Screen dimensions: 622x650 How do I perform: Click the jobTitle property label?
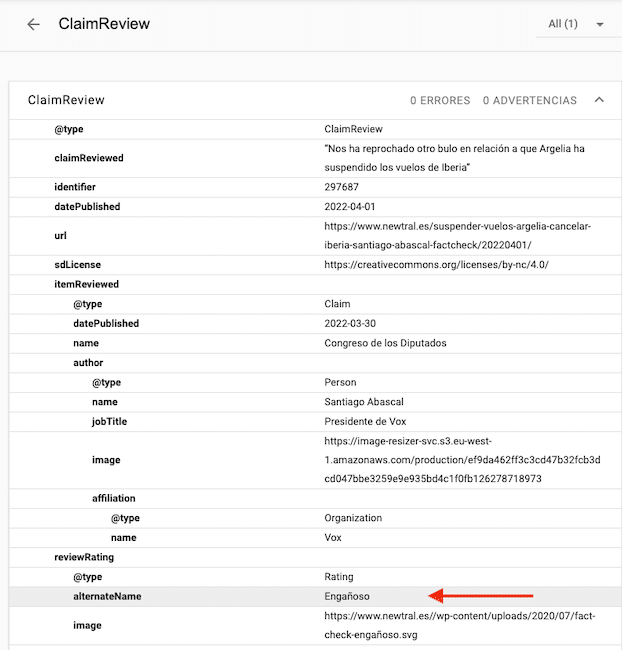tap(109, 422)
